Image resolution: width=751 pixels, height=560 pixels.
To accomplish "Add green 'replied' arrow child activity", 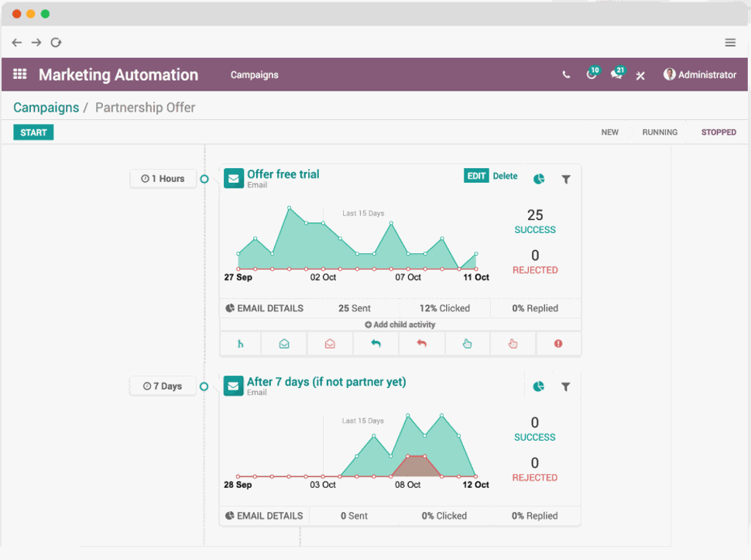I will (375, 344).
